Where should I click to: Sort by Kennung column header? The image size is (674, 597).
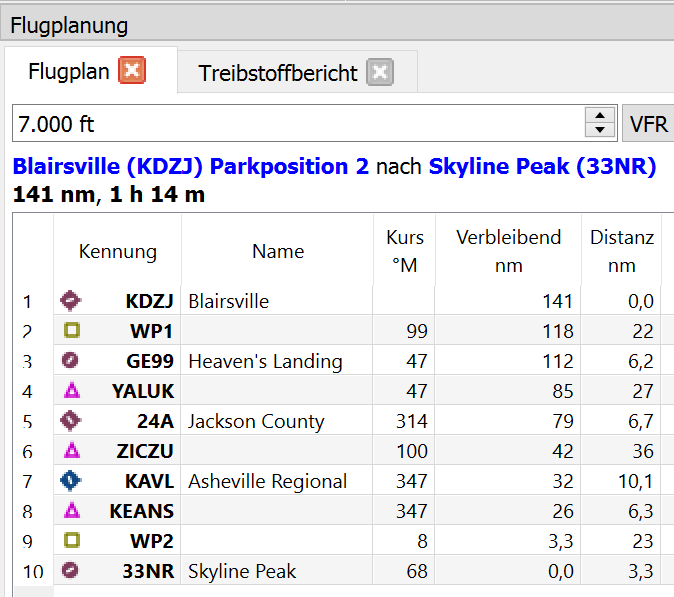[117, 251]
